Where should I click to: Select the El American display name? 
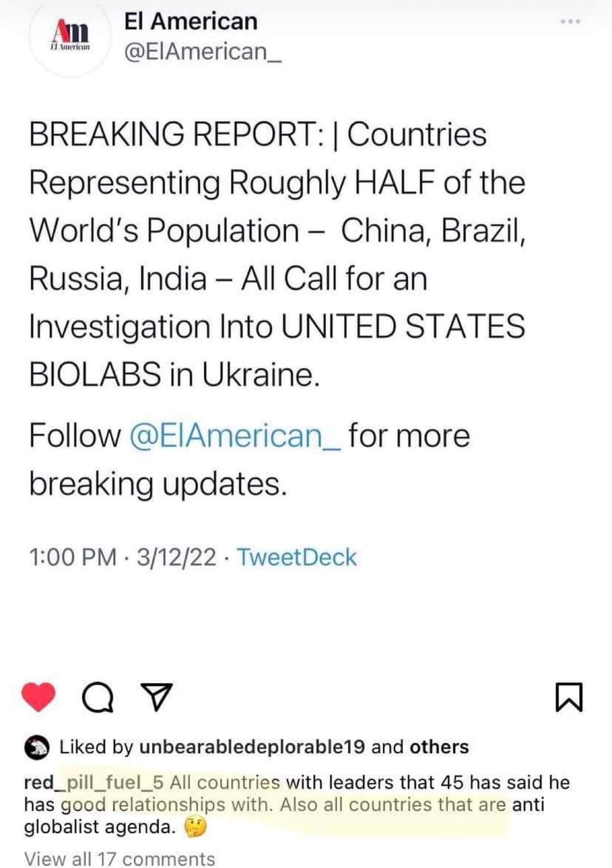190,22
